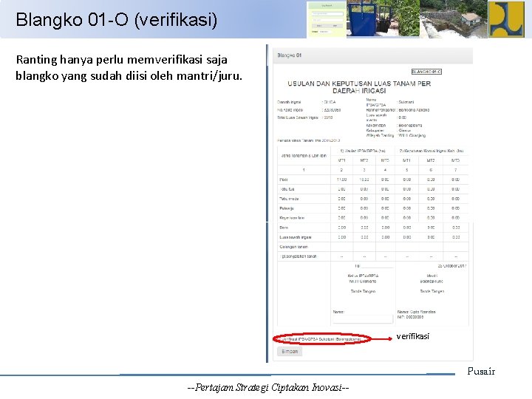Click the Pertajam Strategi Ciptakan Inovasi tagline

tap(268, 387)
